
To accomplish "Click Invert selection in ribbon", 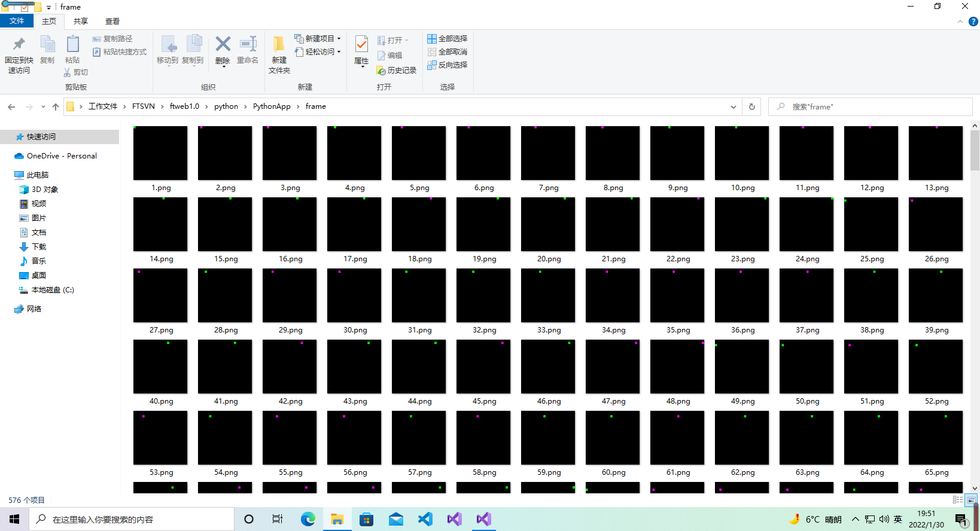I will click(448, 65).
